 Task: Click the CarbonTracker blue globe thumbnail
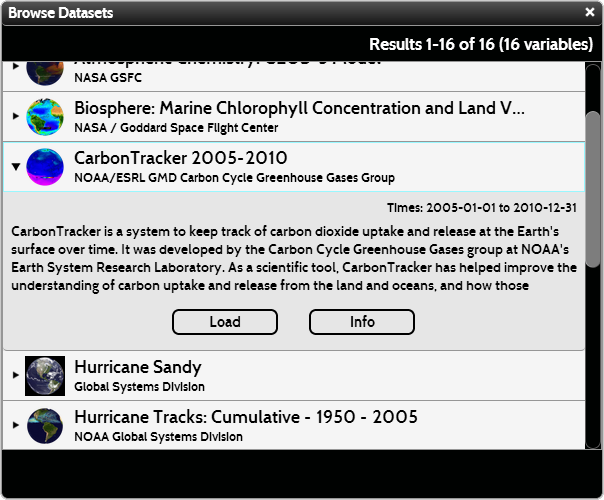[x=45, y=167]
